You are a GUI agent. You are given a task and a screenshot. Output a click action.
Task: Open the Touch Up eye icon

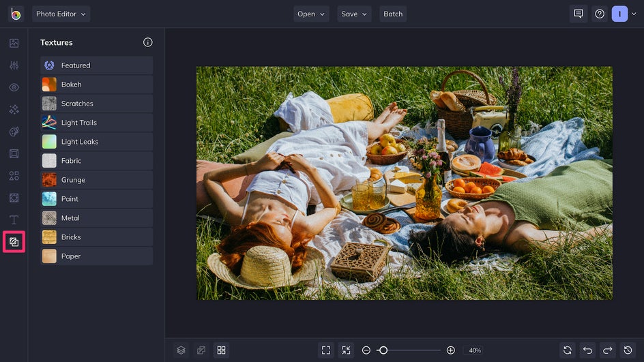14,87
